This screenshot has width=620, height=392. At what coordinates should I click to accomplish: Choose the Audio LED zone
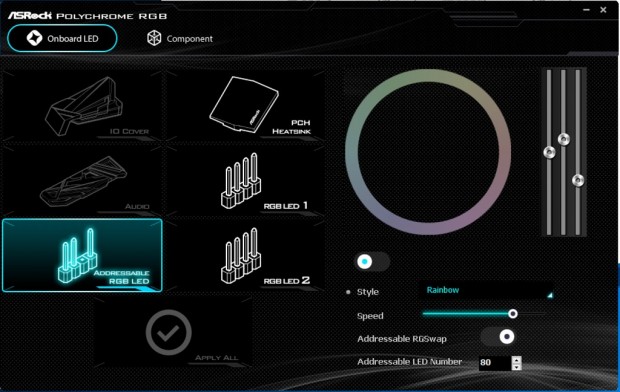pos(82,181)
